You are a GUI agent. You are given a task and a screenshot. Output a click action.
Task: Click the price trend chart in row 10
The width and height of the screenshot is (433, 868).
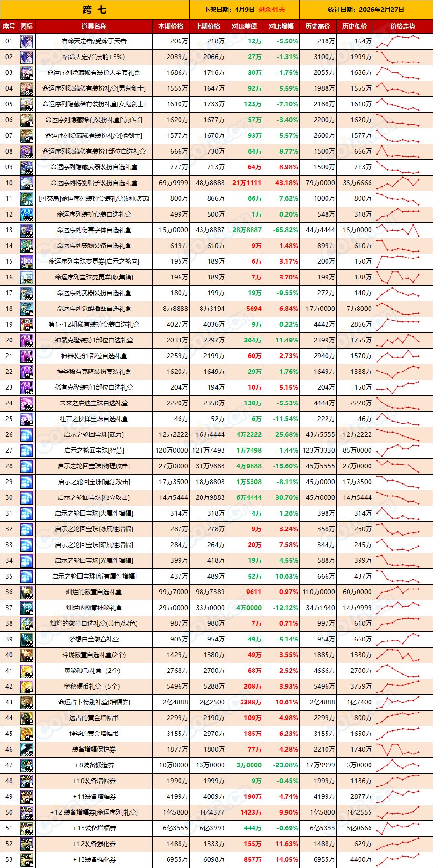(x=398, y=183)
